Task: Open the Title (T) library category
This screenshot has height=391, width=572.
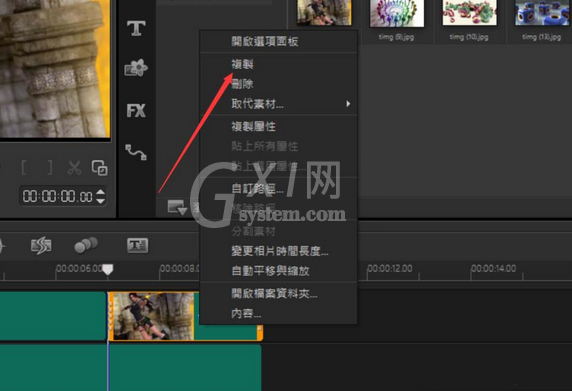Action: 136,28
